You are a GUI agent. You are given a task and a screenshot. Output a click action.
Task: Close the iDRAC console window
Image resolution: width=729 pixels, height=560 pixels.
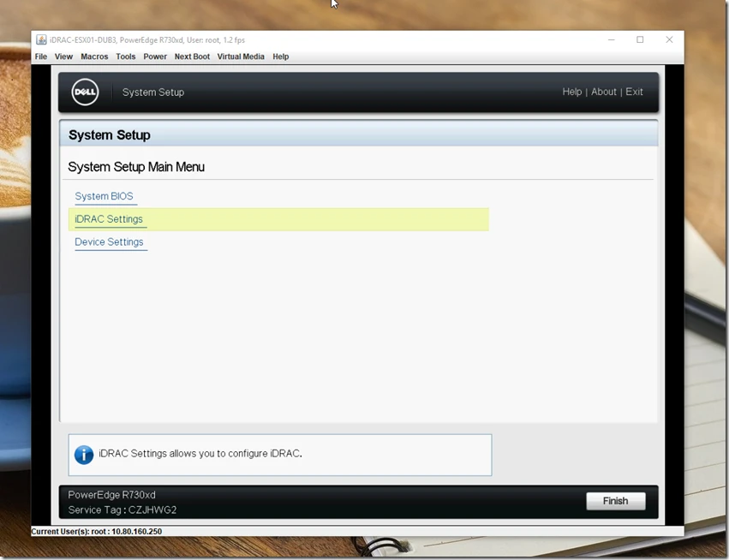[x=669, y=40]
